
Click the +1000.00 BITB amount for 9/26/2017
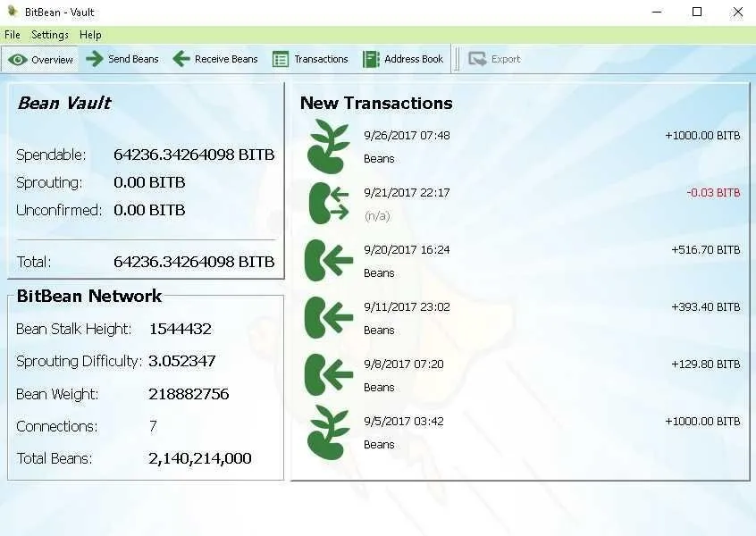[702, 136]
